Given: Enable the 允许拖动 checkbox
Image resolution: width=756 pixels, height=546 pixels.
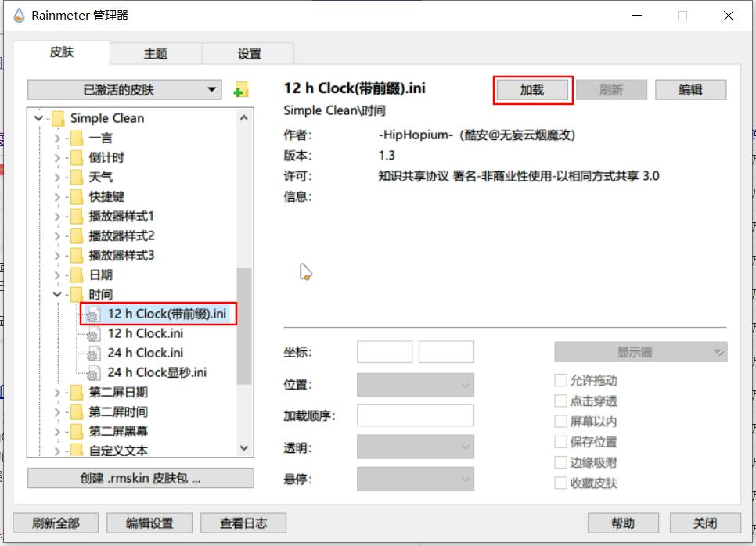Looking at the screenshot, I should (560, 381).
